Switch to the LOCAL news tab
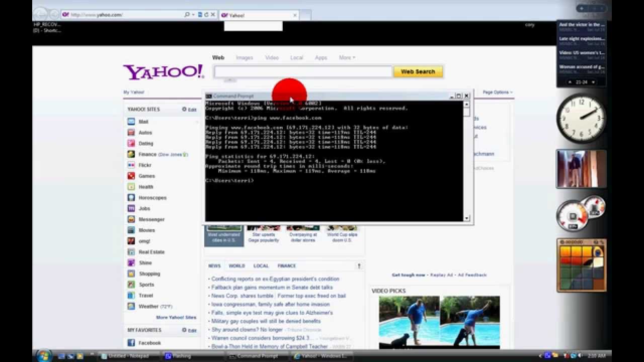Viewport: 644px width, 362px height. point(261,266)
